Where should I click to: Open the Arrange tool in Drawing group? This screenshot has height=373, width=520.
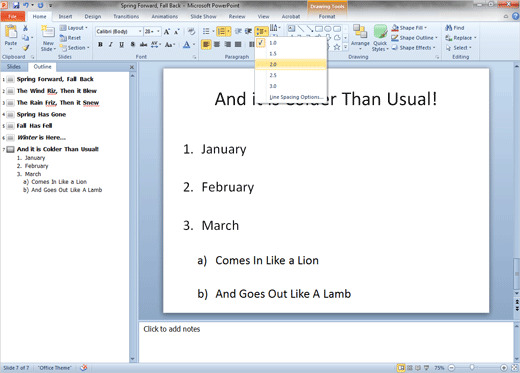click(360, 37)
